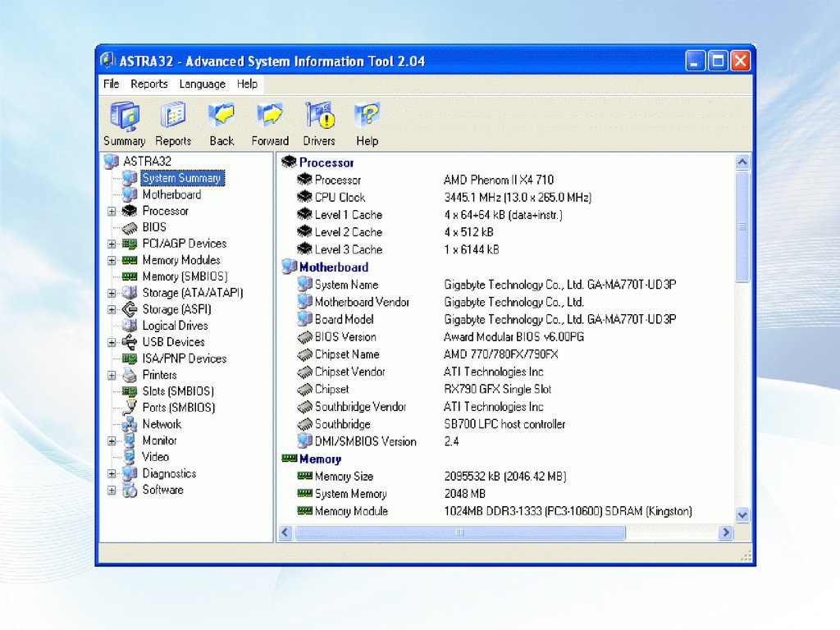Expand the PCI/AGP Devices node
840x630 pixels.
(x=112, y=244)
